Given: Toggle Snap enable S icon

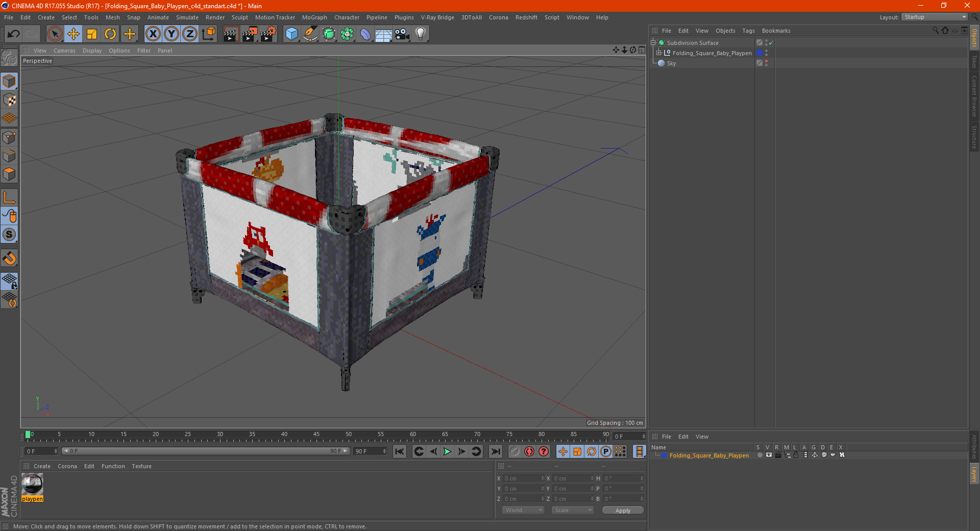Looking at the screenshot, I should (9, 235).
